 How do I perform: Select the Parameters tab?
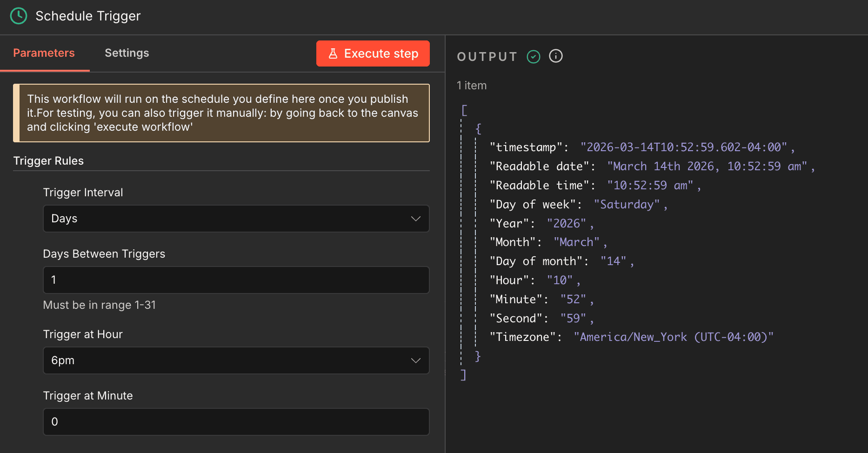coord(44,53)
